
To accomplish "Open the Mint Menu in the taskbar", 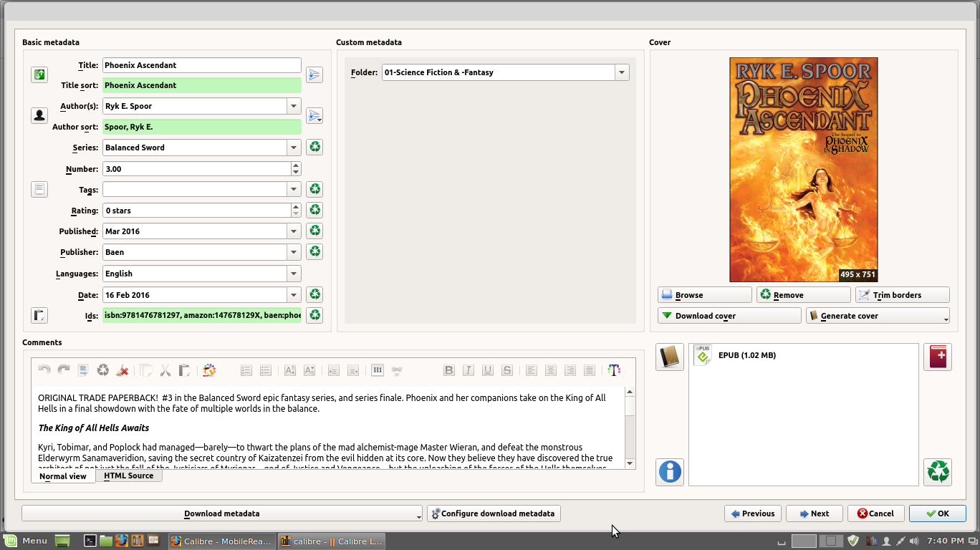I will [27, 541].
